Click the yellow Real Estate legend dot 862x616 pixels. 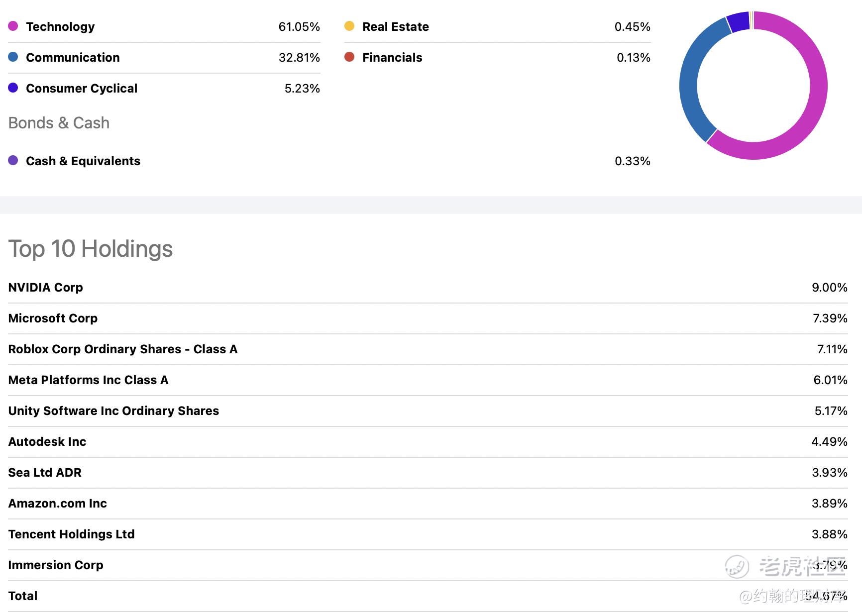(349, 26)
